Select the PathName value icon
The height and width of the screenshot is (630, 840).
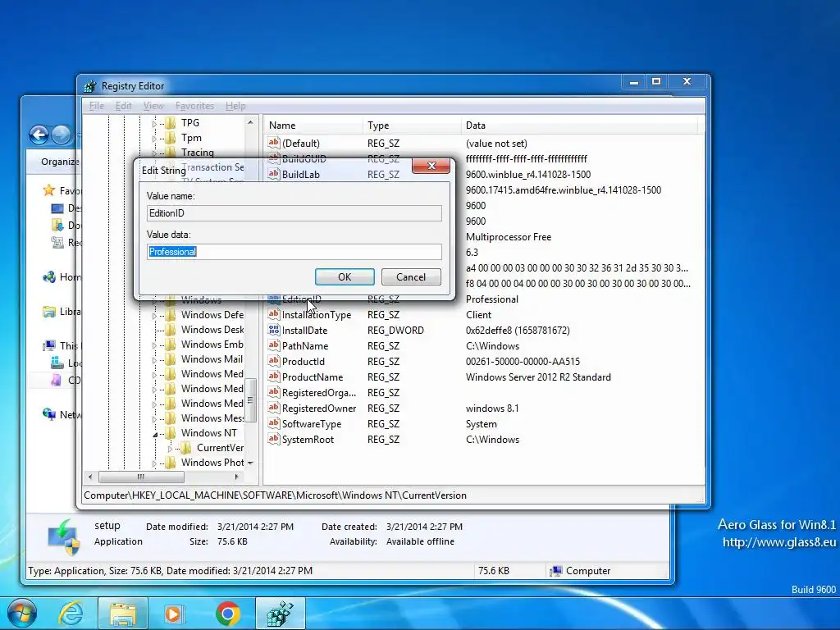274,345
